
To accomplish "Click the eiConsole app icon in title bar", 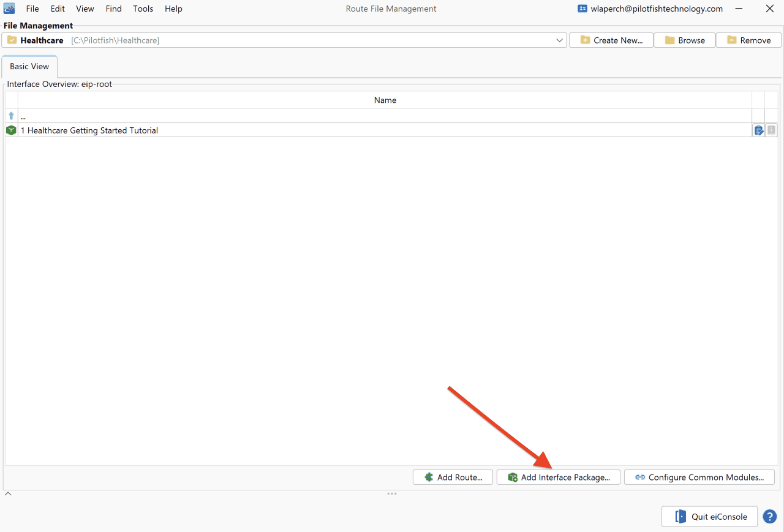I will [x=9, y=9].
